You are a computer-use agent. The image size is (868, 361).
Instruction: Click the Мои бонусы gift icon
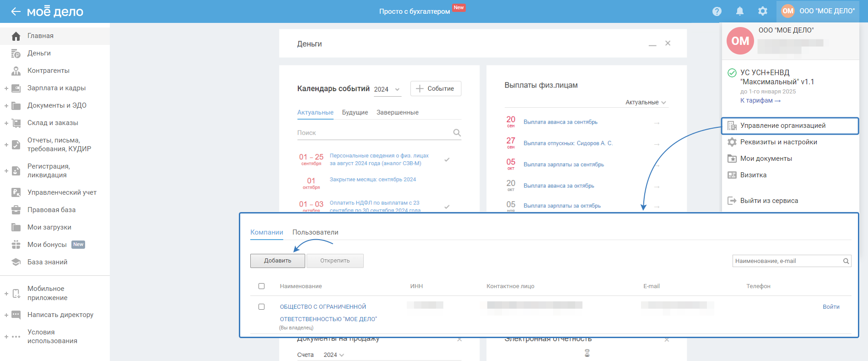[x=16, y=245]
